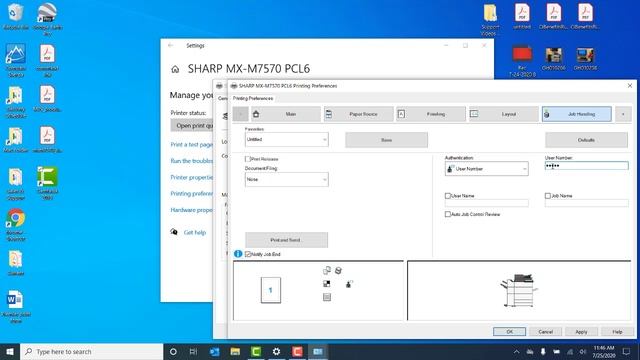Click the Apply button

click(x=581, y=332)
